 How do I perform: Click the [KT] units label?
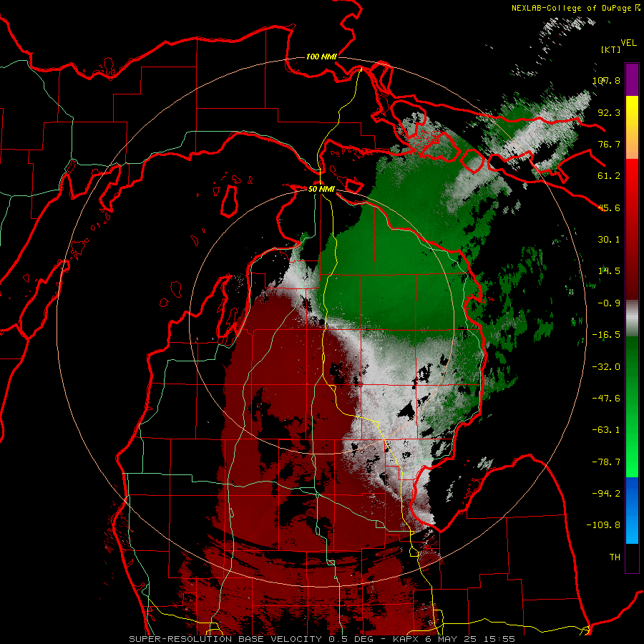(x=610, y=49)
